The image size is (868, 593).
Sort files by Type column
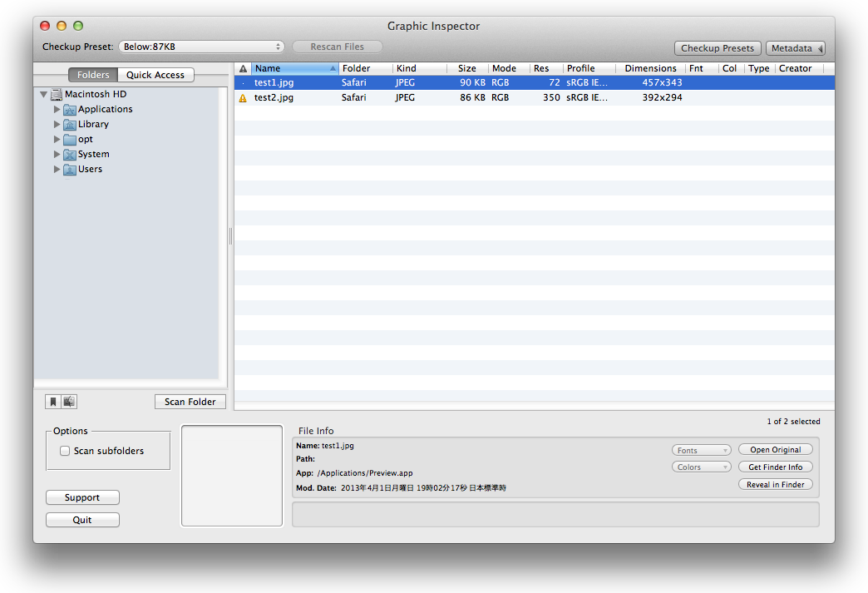[760, 68]
